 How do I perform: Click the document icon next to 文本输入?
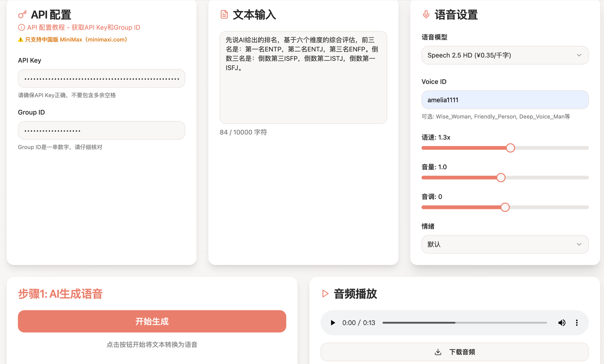pos(224,15)
